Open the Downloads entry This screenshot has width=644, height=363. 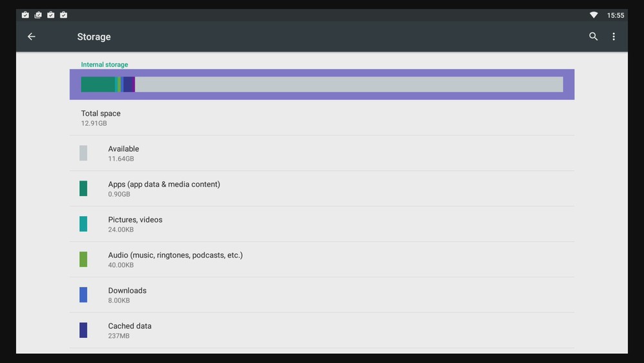pos(321,295)
